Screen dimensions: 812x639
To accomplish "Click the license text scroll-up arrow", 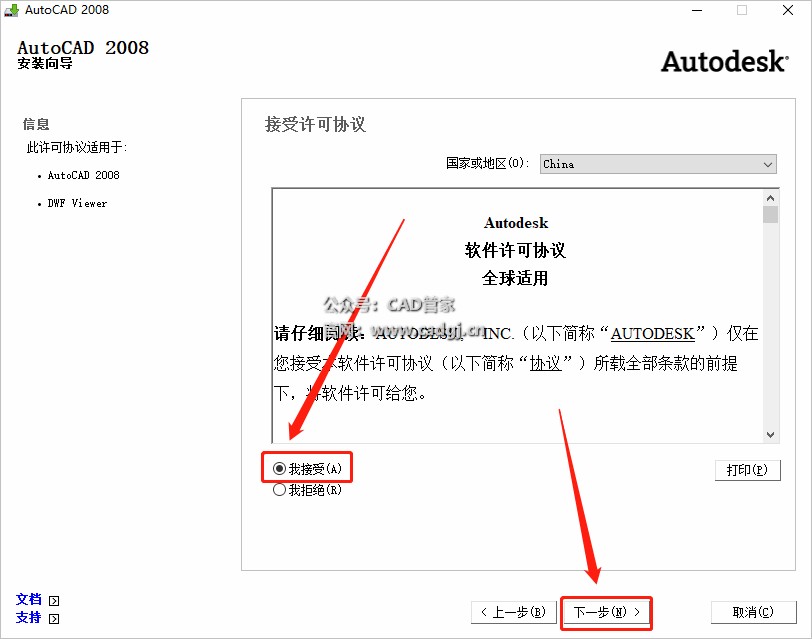I will 770,198.
